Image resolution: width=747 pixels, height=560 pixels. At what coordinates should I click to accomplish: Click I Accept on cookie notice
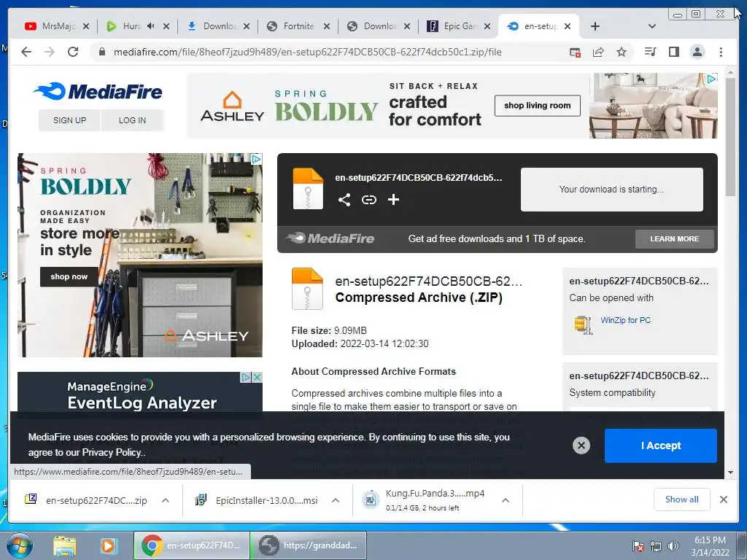[661, 446]
